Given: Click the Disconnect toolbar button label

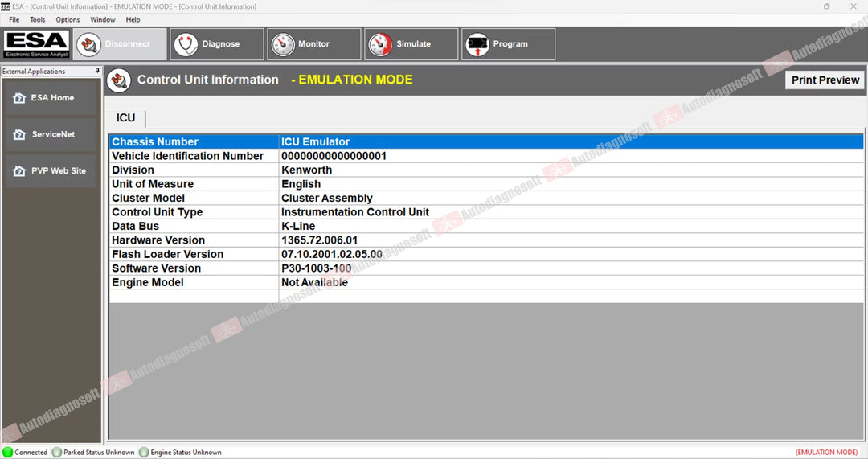Looking at the screenshot, I should click(127, 44).
